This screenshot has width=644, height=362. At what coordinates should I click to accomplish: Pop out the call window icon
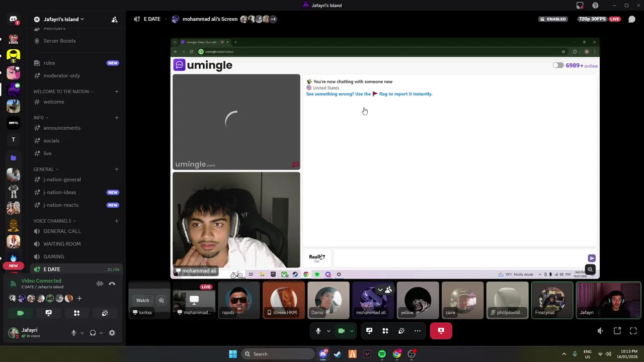pyautogui.click(x=617, y=331)
